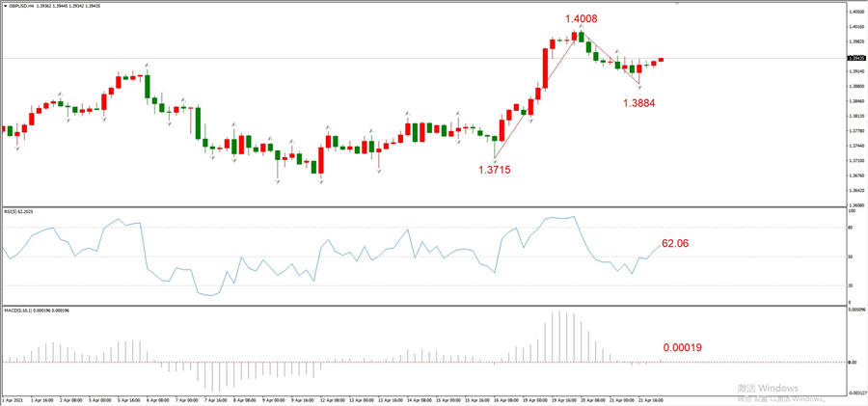Image resolution: width=868 pixels, height=406 pixels.
Task: Click the 1.40500 price axis label
Action: (855, 11)
